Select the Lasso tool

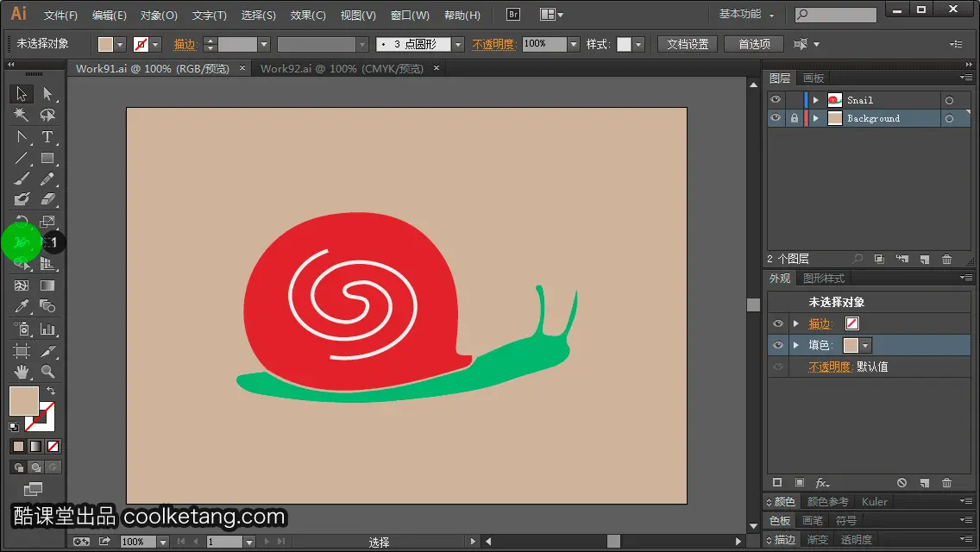(x=47, y=115)
